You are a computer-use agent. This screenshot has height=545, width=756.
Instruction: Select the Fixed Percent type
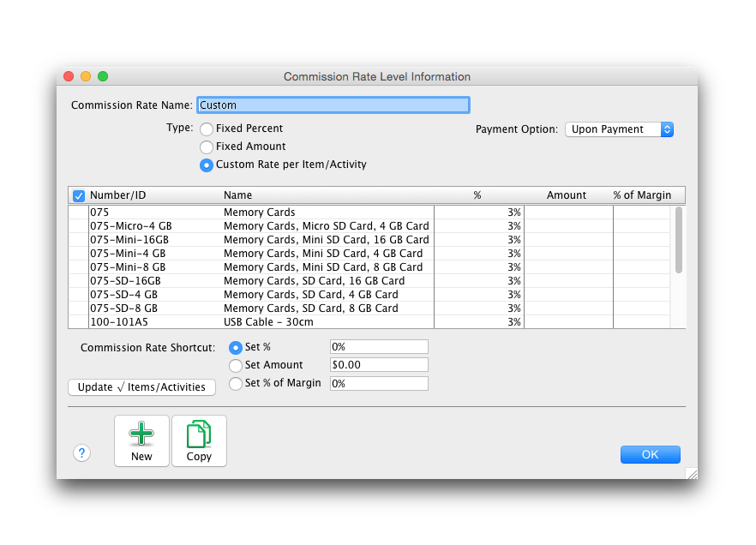pyautogui.click(x=207, y=129)
